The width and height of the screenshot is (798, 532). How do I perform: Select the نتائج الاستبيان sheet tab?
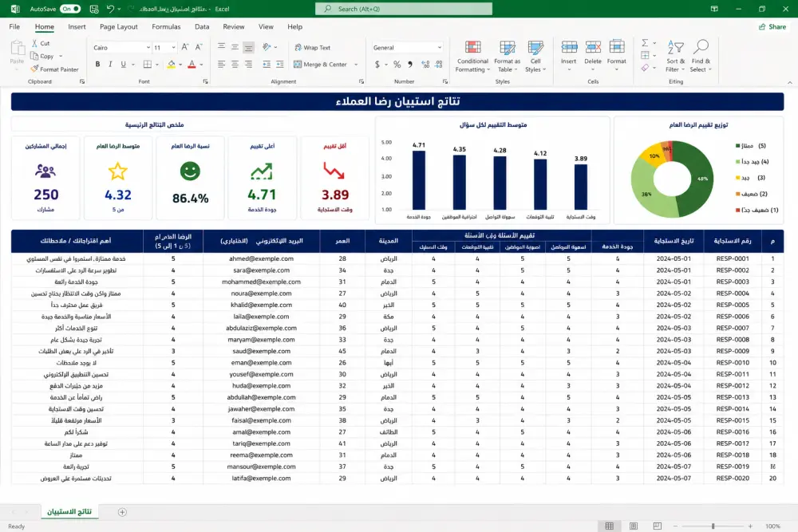(x=69, y=511)
